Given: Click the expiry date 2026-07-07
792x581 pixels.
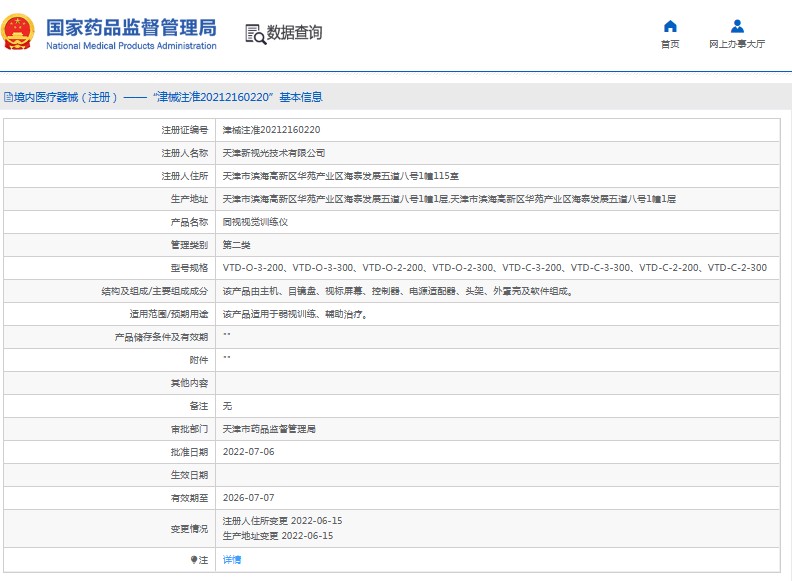Looking at the screenshot, I should point(247,498).
